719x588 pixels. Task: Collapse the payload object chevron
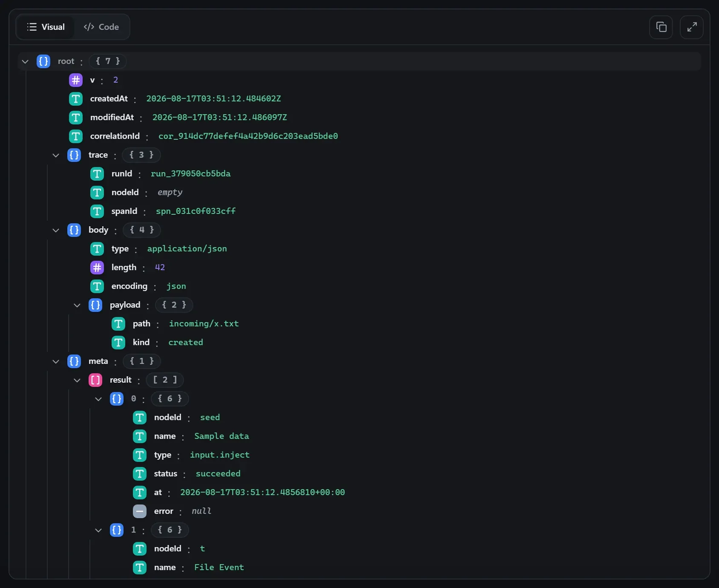pos(77,305)
